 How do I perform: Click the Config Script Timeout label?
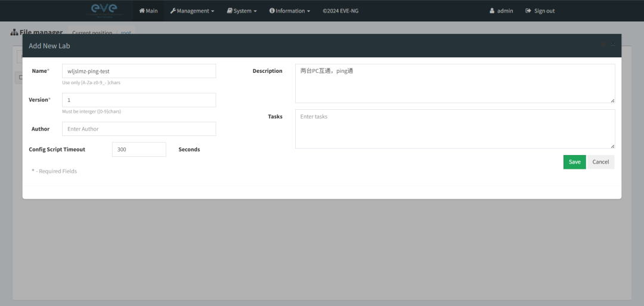pos(57,150)
